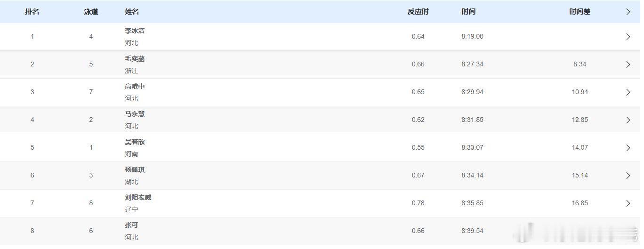The height and width of the screenshot is (249, 644).
Task: Click time gap value 14.07
Action: click(x=580, y=147)
